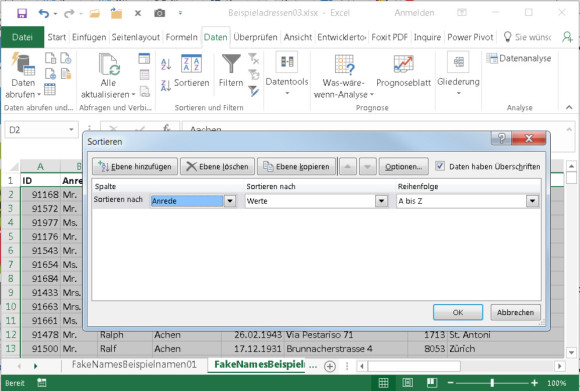
Task: Expand the formula bar
Action: [569, 129]
